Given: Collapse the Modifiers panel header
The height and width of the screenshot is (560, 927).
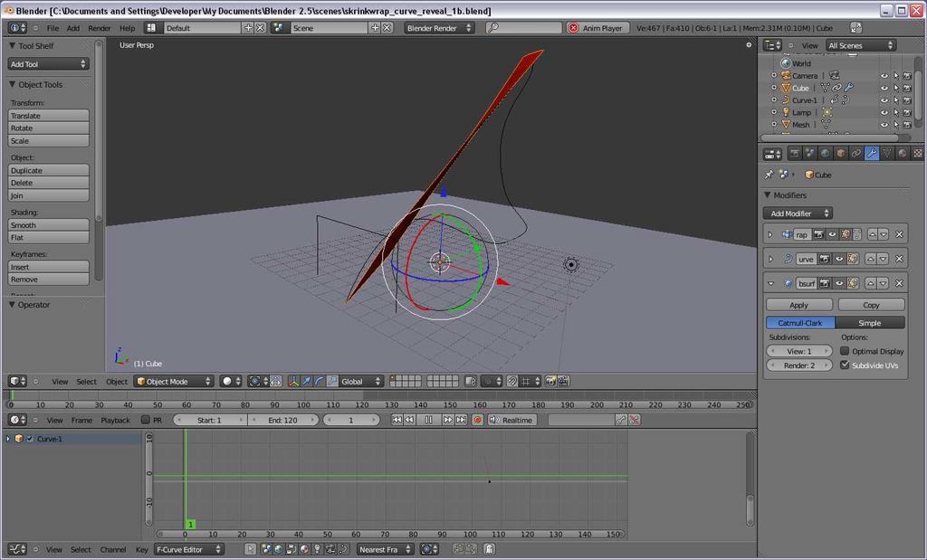Looking at the screenshot, I should click(768, 195).
